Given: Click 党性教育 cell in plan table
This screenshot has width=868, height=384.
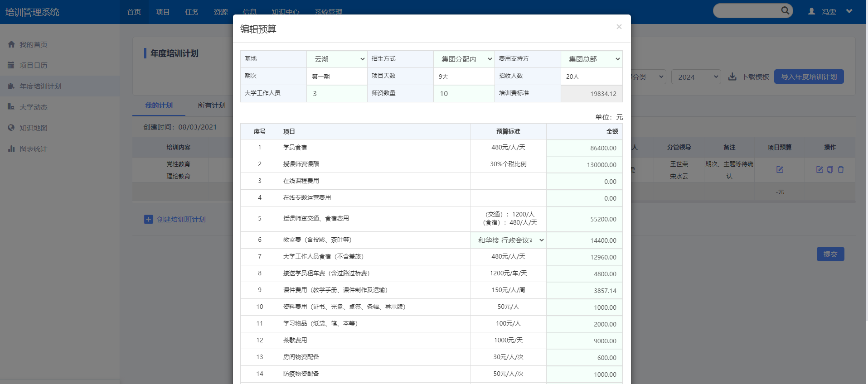Looking at the screenshot, I should coord(178,164).
